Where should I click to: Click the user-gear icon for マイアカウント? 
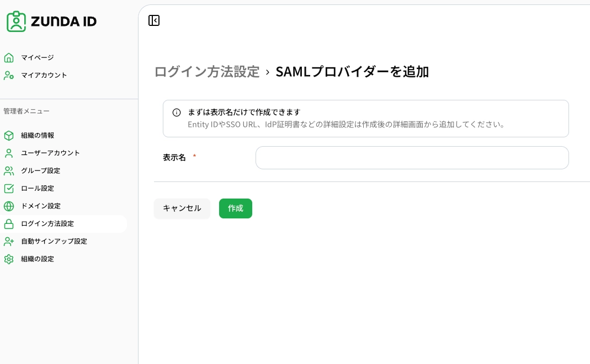pyautogui.click(x=9, y=75)
